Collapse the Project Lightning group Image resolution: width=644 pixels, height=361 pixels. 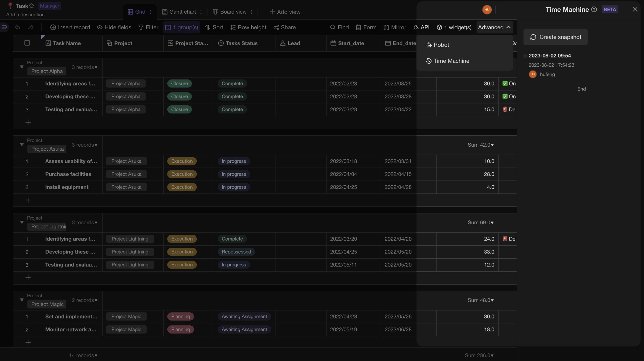(22, 222)
